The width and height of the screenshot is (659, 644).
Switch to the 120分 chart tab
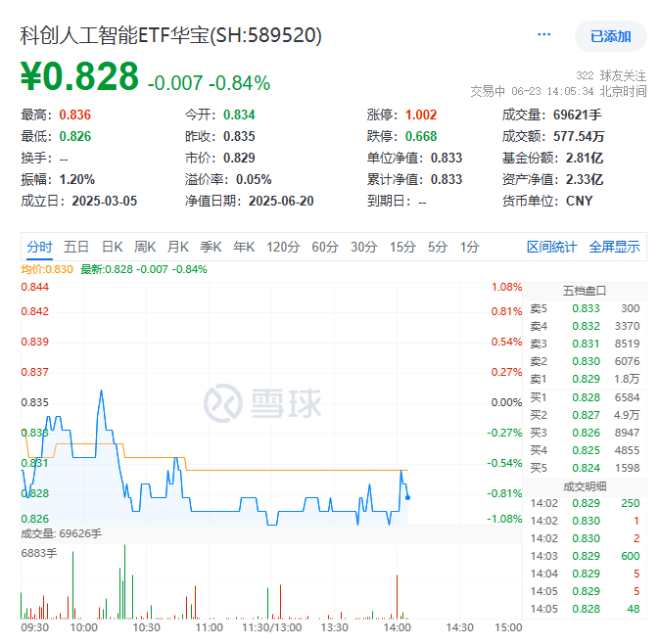(283, 247)
